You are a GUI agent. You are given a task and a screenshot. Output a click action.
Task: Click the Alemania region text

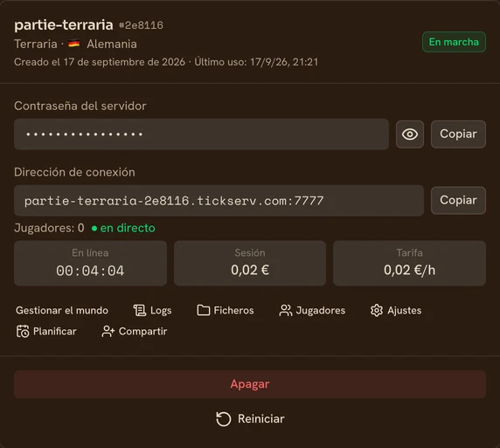pos(112,44)
